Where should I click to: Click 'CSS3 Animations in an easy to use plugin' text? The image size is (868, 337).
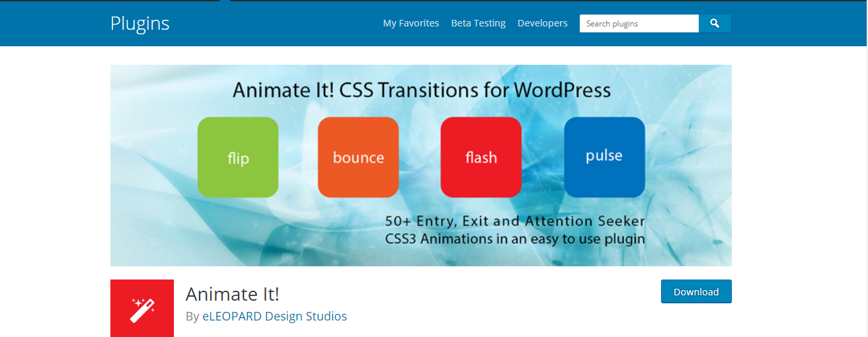click(515, 239)
